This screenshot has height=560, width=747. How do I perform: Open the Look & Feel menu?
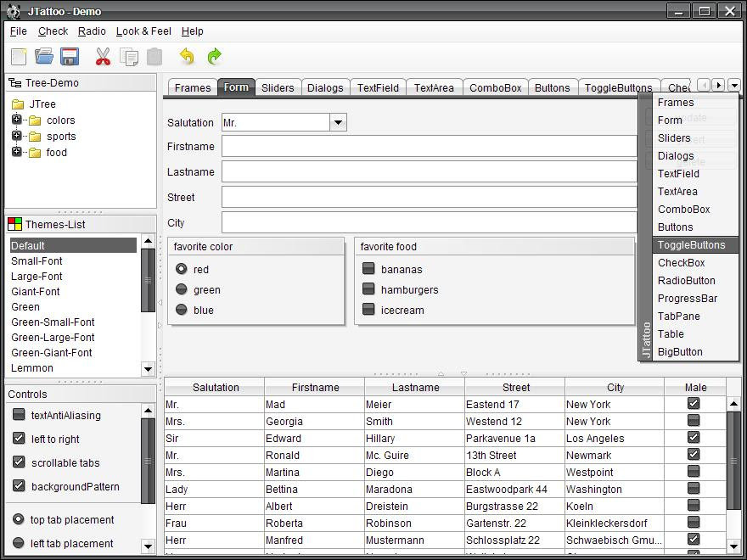[143, 31]
